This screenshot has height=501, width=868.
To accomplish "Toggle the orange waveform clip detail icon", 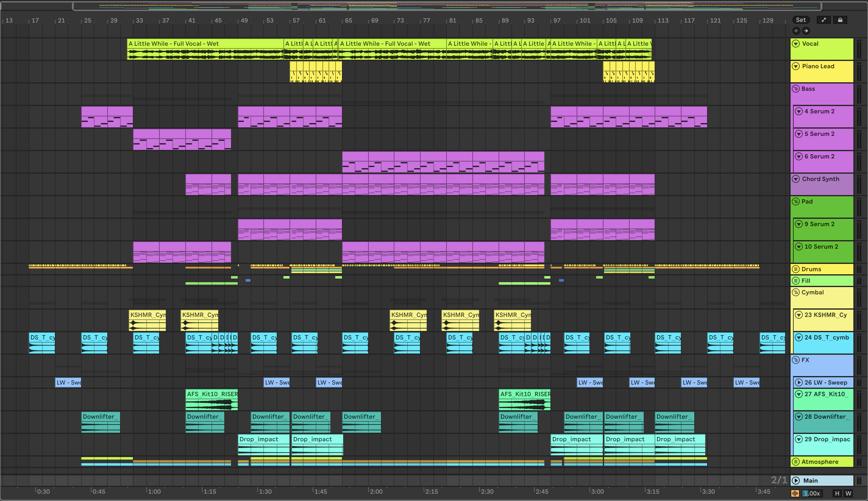I will click(x=795, y=493).
